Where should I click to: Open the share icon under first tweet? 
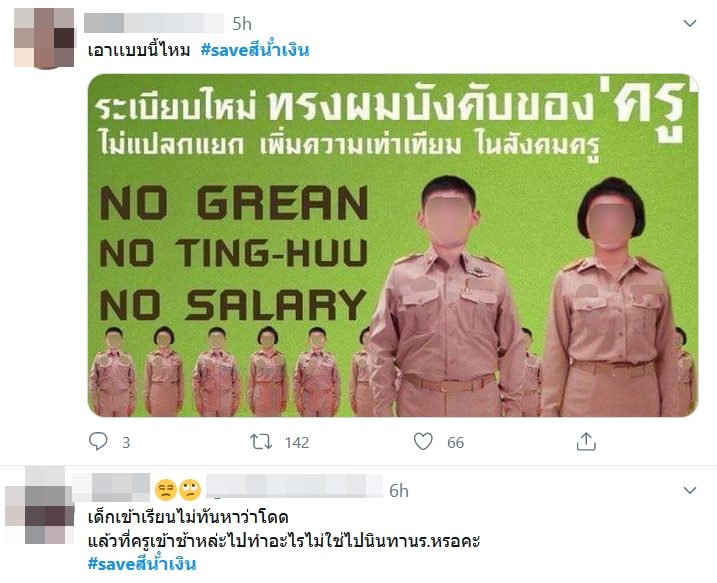[586, 442]
